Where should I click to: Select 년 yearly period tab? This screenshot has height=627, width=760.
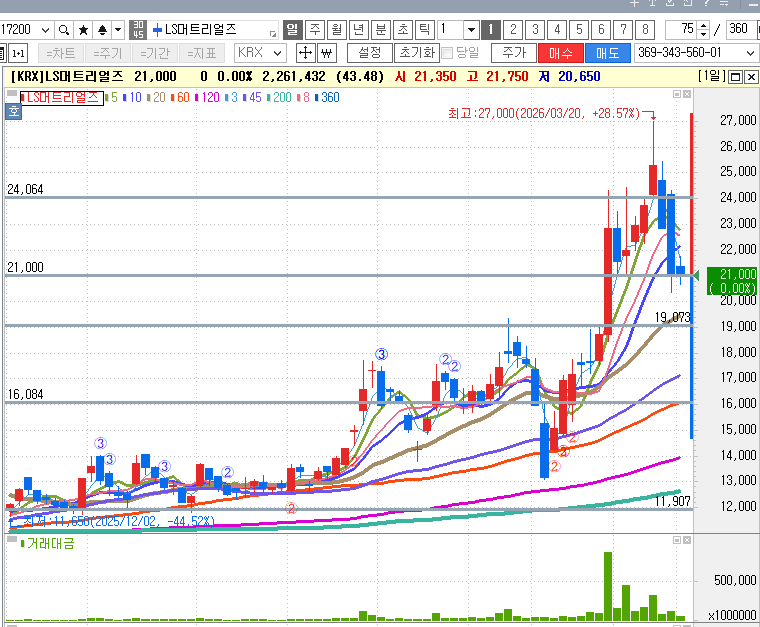[x=359, y=30]
